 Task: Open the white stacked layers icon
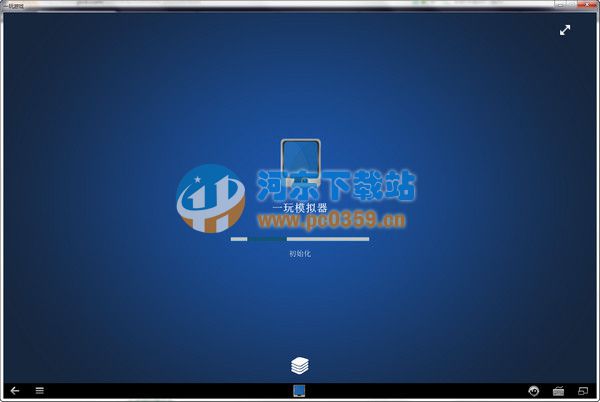tap(300, 365)
